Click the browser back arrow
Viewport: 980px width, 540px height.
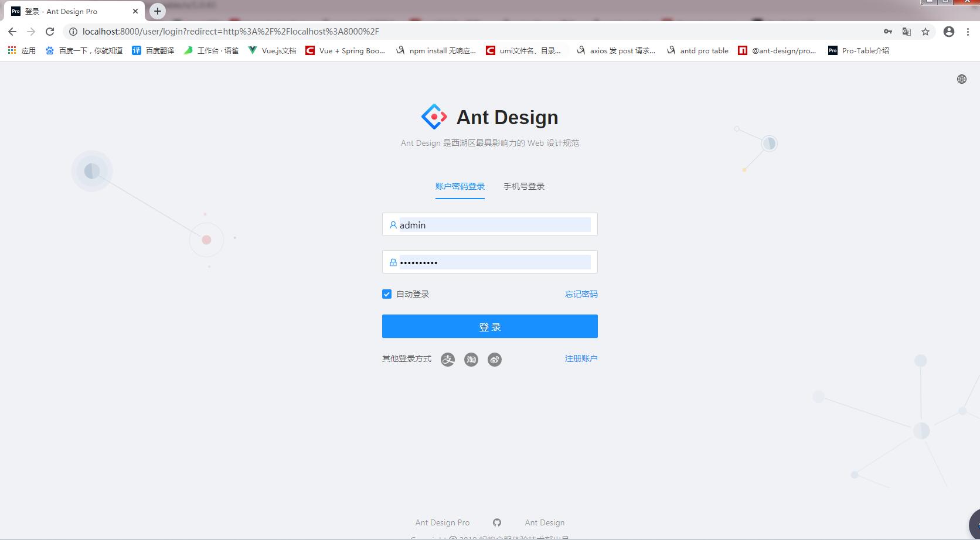12,32
